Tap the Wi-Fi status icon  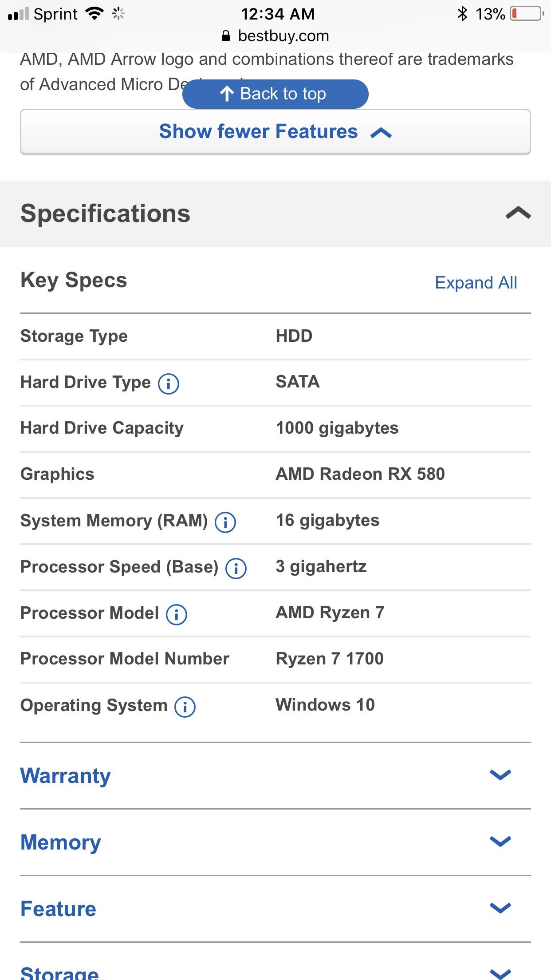tap(94, 14)
